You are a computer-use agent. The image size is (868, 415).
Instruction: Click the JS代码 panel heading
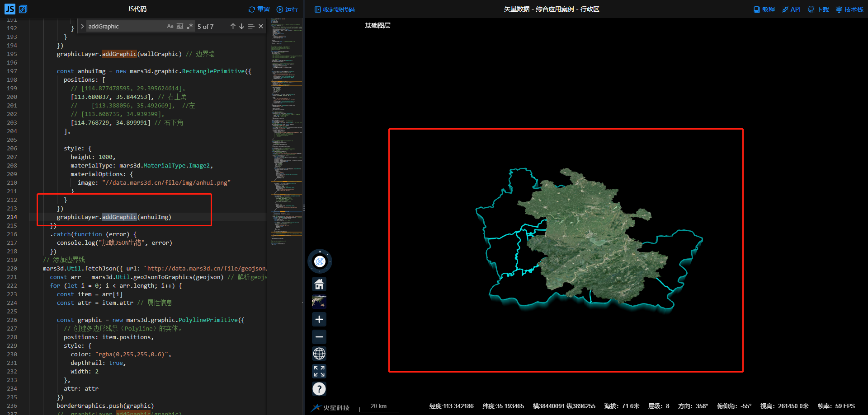tap(137, 9)
